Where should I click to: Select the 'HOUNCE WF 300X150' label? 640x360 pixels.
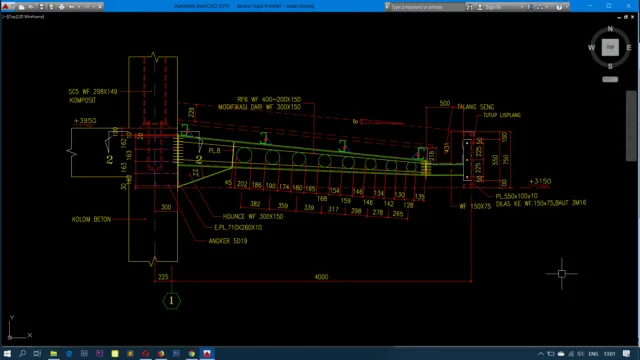tap(253, 216)
